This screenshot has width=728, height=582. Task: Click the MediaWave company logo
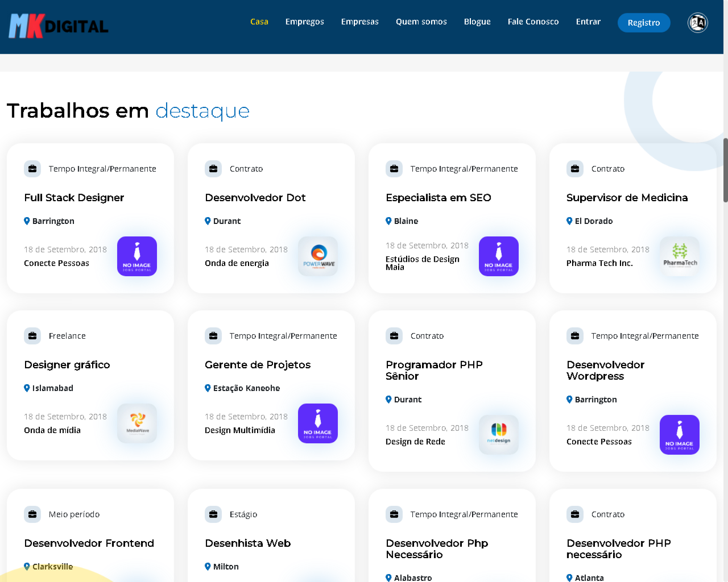(x=137, y=423)
